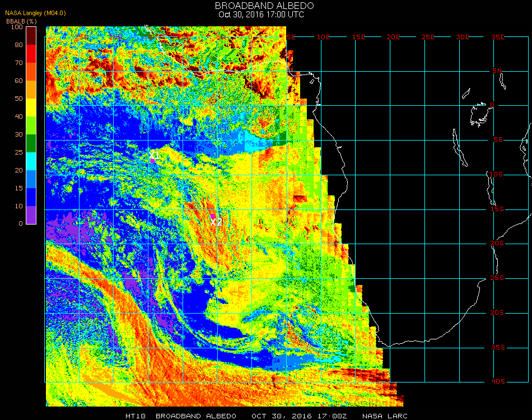Click the "15" tick on the color scale

pos(18,188)
